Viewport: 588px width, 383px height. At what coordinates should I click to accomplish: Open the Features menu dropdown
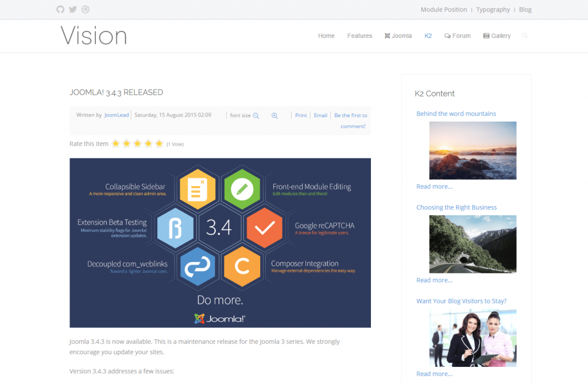coord(359,36)
